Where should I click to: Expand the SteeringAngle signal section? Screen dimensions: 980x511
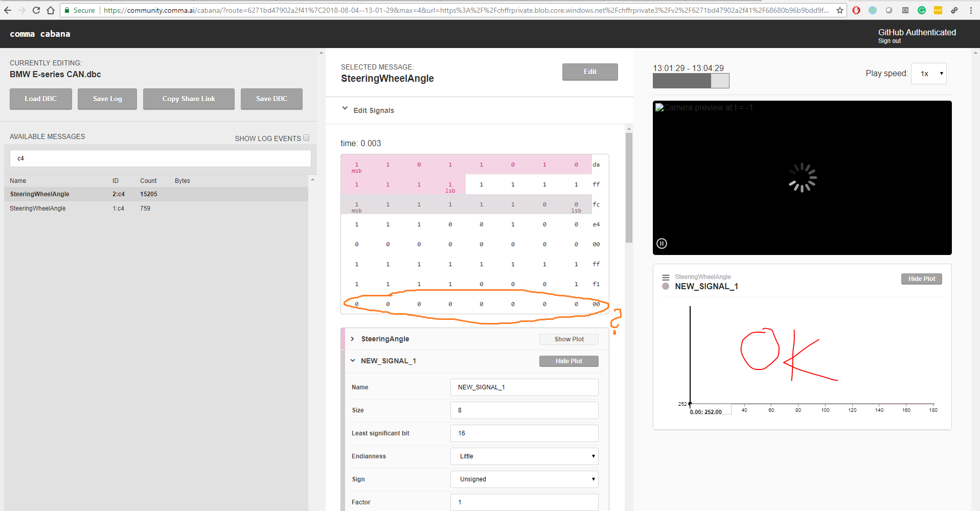coord(352,338)
